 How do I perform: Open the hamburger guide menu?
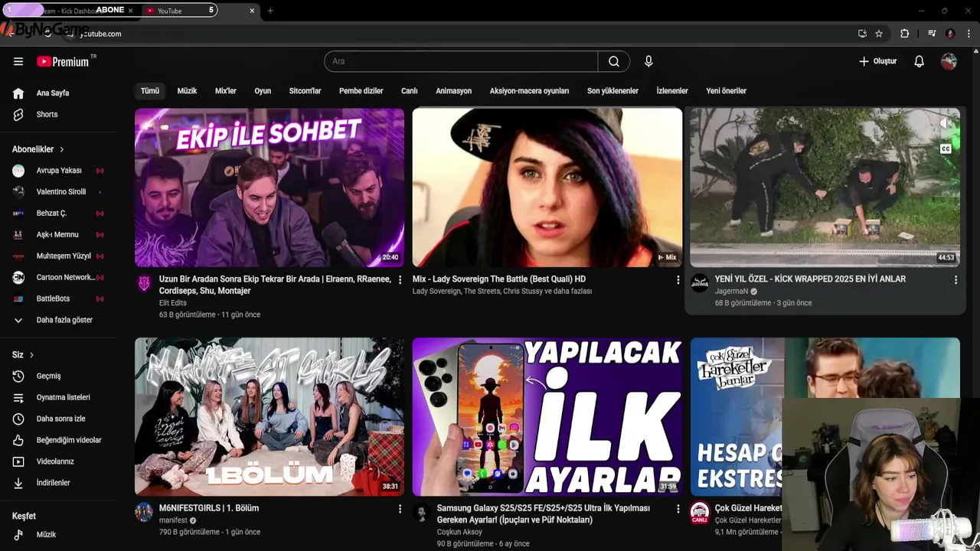[x=18, y=61]
